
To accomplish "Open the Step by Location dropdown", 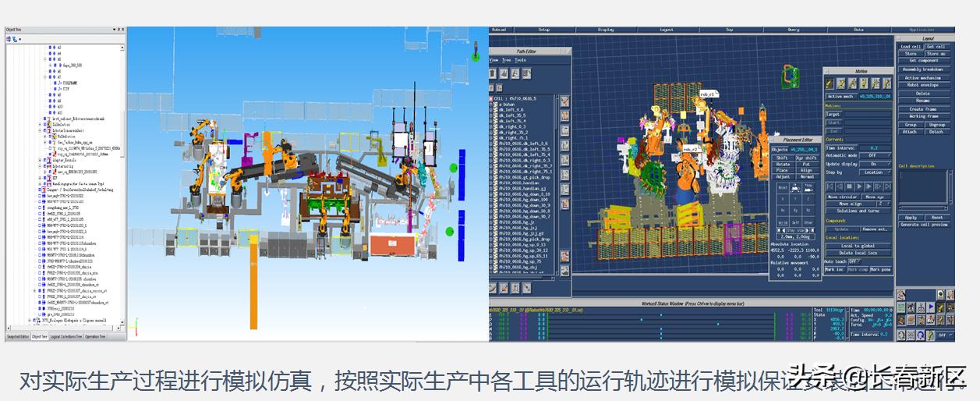I will [x=876, y=172].
